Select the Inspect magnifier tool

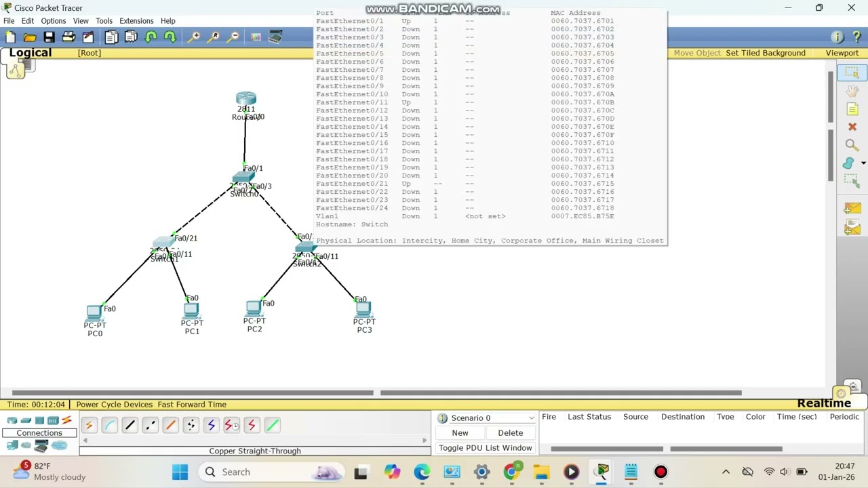click(852, 145)
